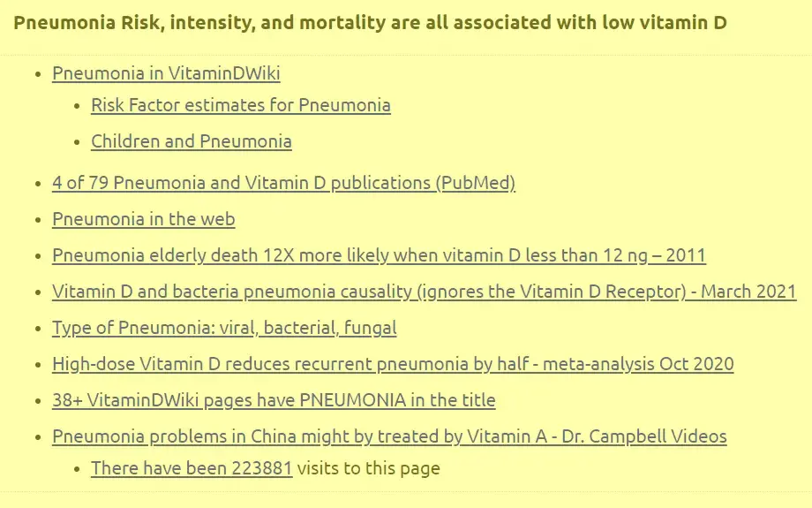Click the 'visits to this page' text

point(368,468)
